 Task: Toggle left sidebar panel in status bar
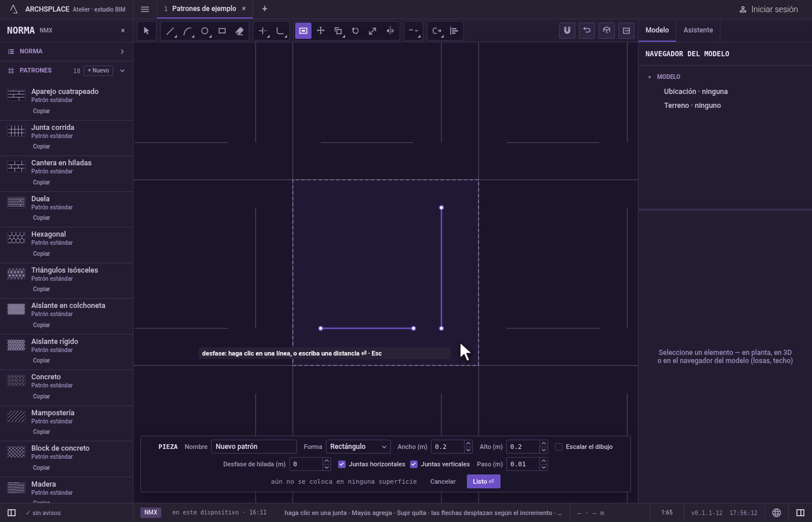tap(12, 513)
